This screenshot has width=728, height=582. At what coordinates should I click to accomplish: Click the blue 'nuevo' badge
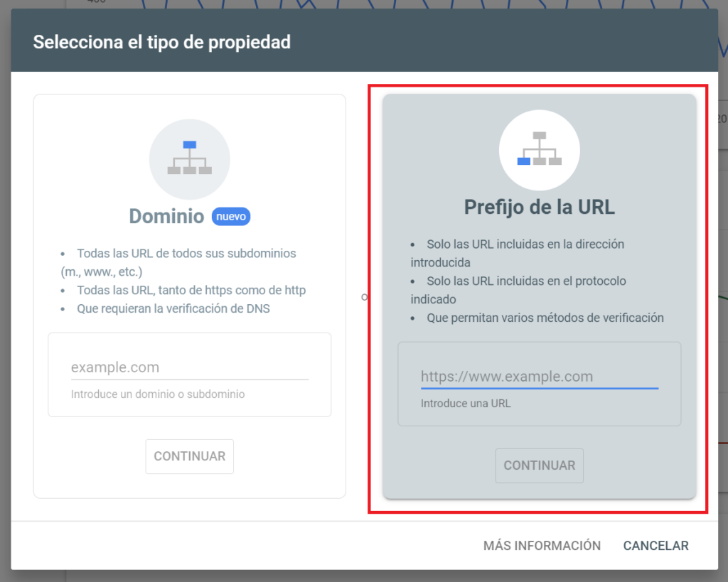pos(231,217)
